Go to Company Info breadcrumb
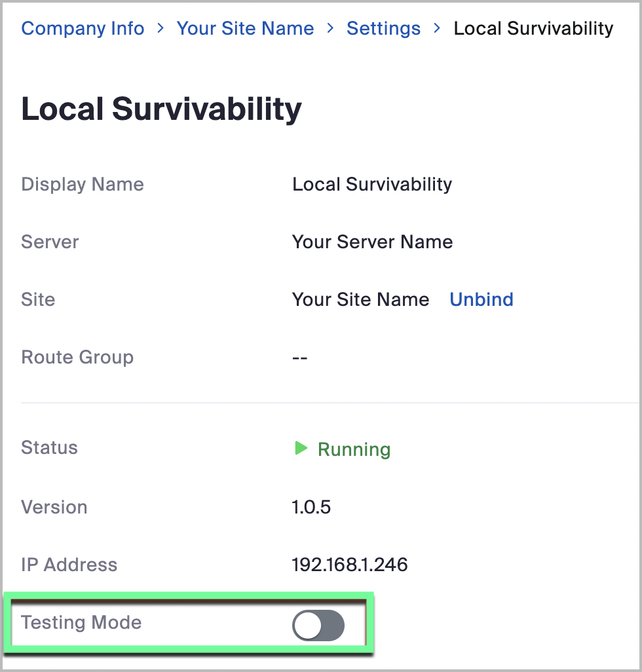This screenshot has height=672, width=642. 83,29
